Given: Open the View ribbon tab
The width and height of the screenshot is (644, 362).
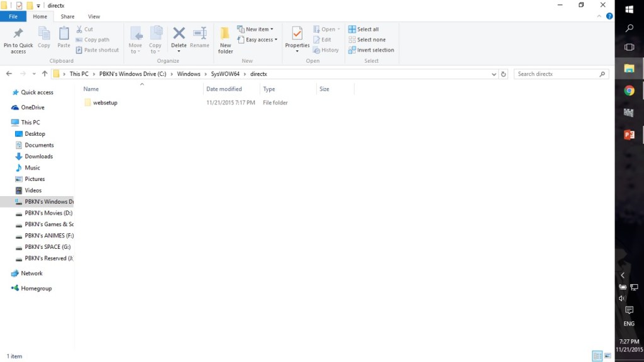Looking at the screenshot, I should click(94, 16).
